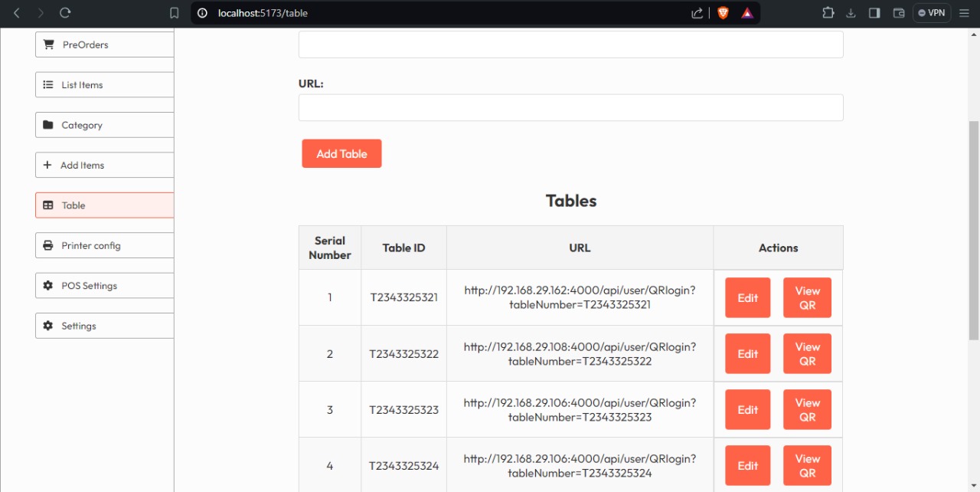
Task: Click the VPN button in the toolbar
Action: (932, 13)
